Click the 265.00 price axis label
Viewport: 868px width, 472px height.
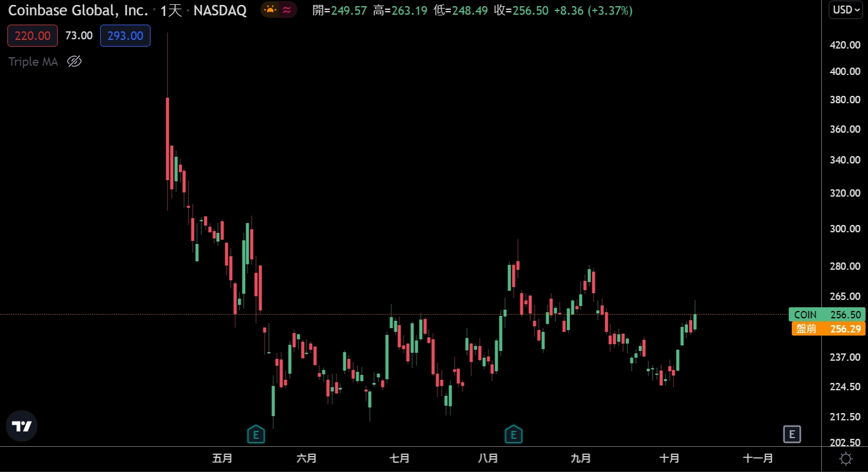pyautogui.click(x=845, y=296)
